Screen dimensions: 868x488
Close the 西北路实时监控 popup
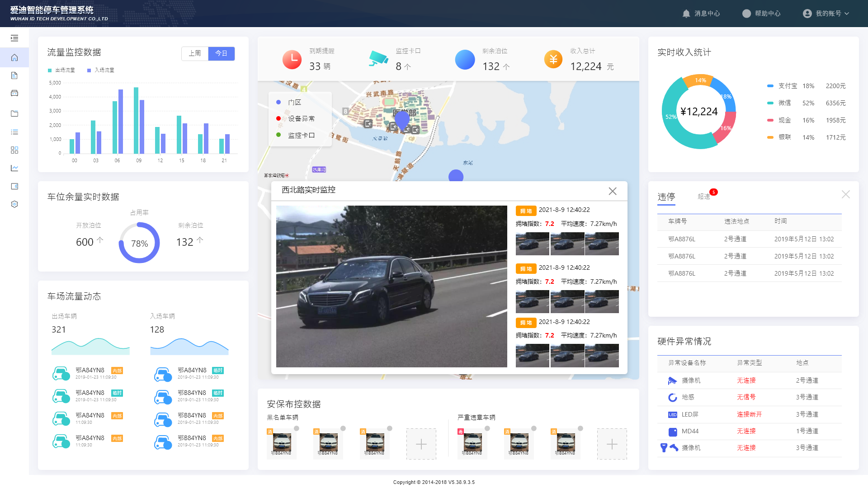612,191
